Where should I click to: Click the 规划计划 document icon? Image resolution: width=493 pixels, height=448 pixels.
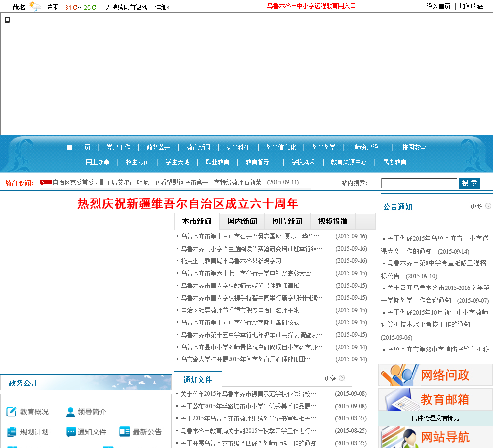coord(12,432)
